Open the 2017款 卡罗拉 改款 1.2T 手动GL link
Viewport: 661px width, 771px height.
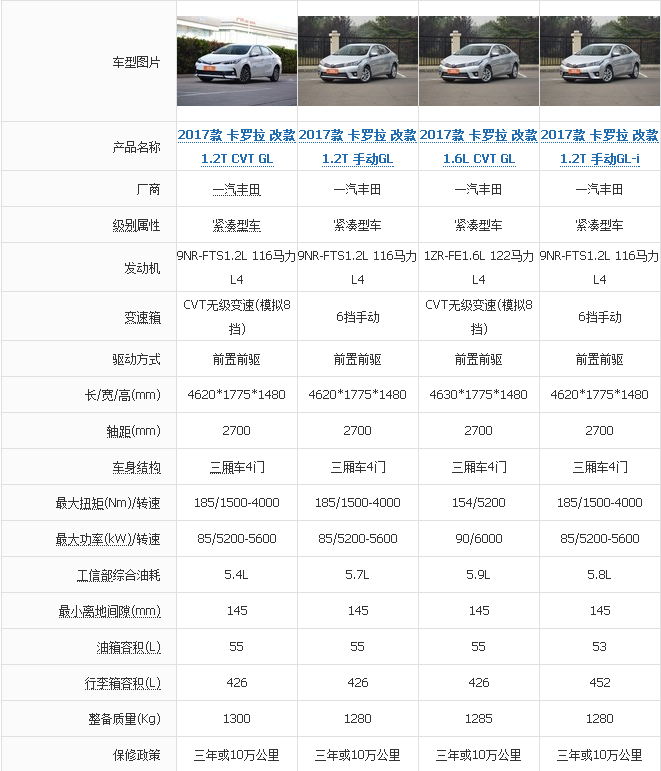tap(358, 147)
